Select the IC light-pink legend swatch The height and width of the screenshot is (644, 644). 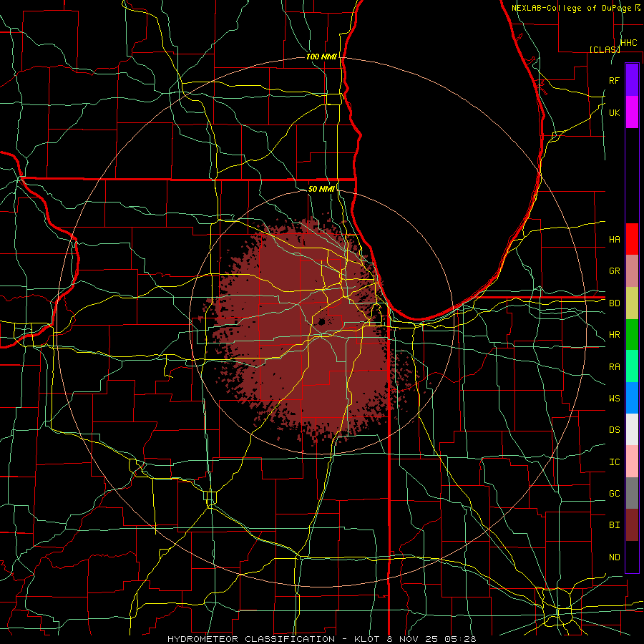point(632,462)
